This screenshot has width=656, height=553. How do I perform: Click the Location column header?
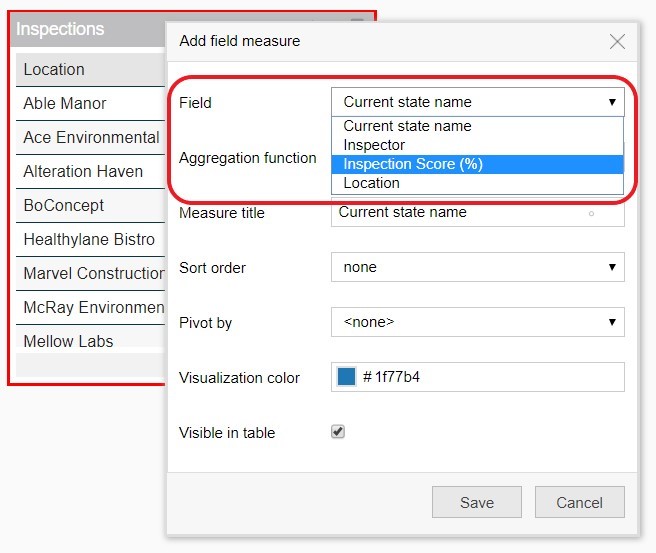90,69
